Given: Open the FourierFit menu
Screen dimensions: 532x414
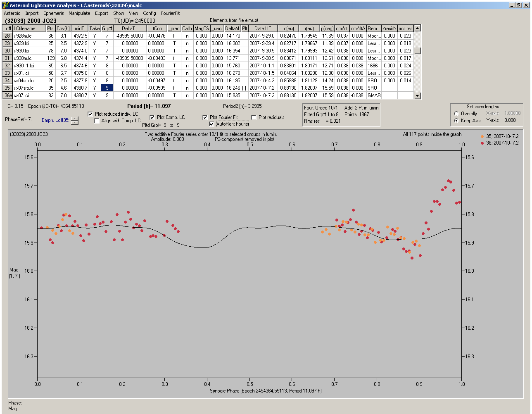Looking at the screenshot, I should pos(170,13).
